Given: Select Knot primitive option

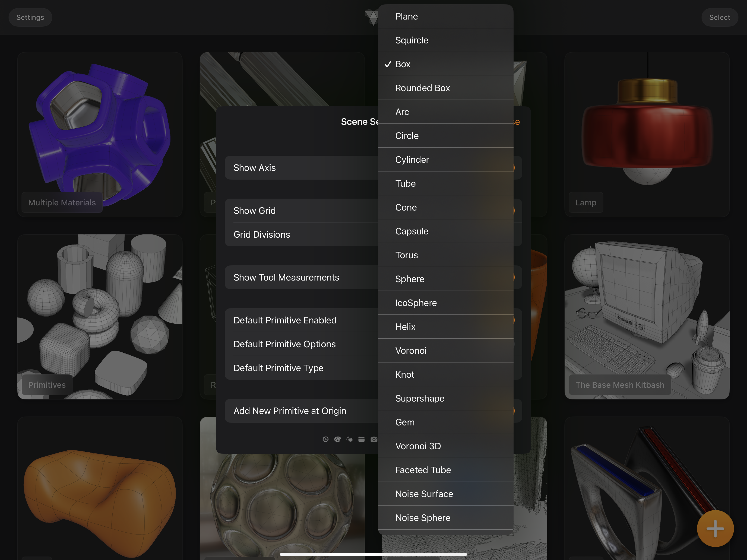Looking at the screenshot, I should tap(446, 374).
